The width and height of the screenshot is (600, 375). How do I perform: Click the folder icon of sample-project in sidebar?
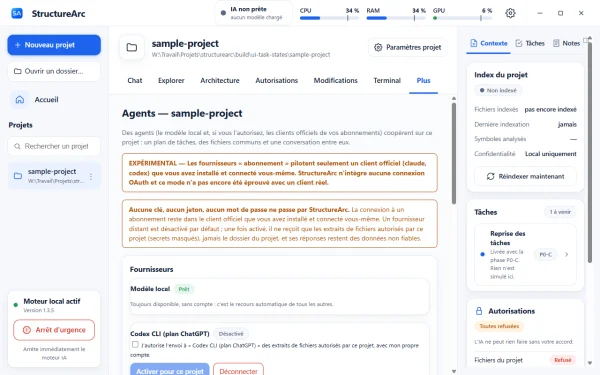point(18,176)
